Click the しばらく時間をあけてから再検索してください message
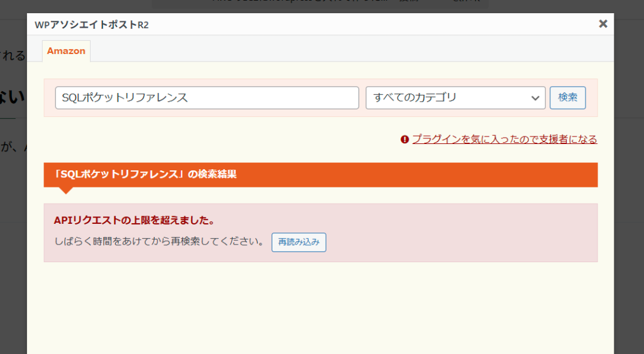The width and height of the screenshot is (644, 354). coord(160,241)
